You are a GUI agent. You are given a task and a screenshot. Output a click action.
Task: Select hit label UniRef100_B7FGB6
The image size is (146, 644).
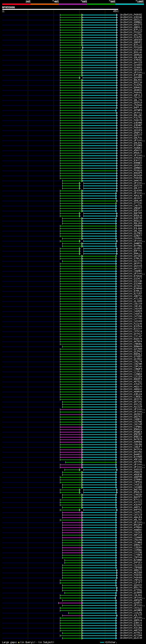[x=131, y=75]
